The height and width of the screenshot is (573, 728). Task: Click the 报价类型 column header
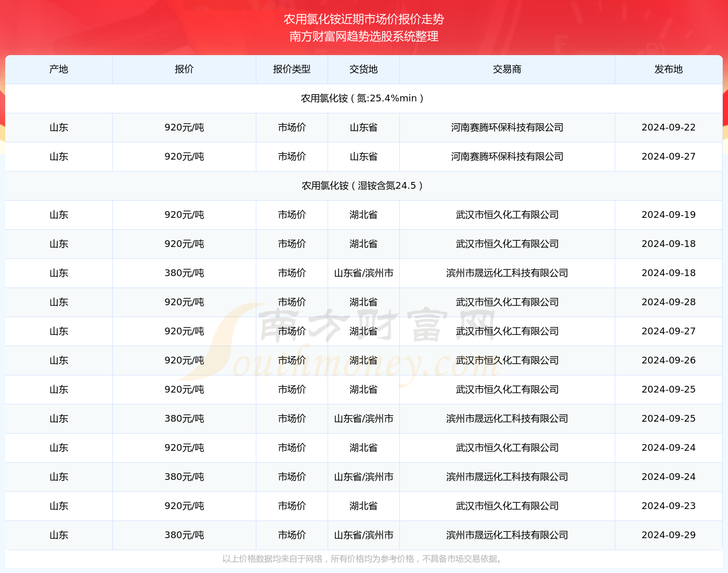click(x=292, y=69)
